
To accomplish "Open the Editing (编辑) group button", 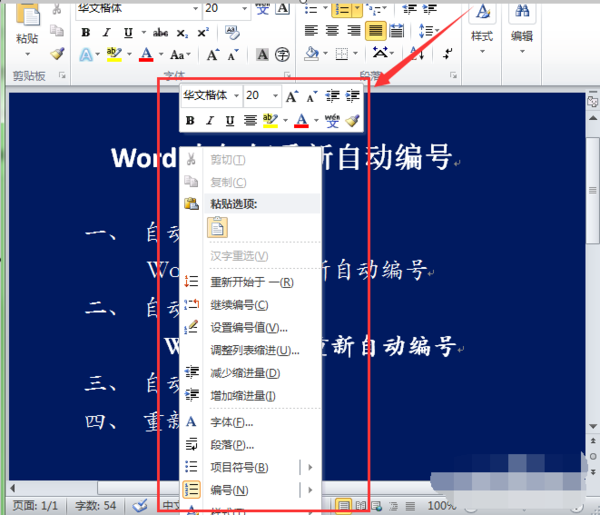I will tap(522, 29).
